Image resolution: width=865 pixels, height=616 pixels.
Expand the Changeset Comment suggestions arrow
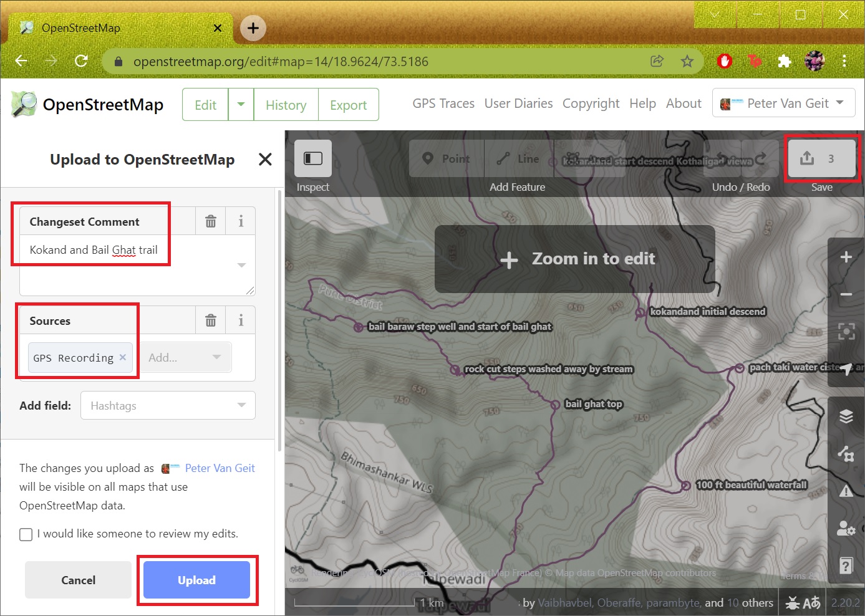pyautogui.click(x=242, y=265)
